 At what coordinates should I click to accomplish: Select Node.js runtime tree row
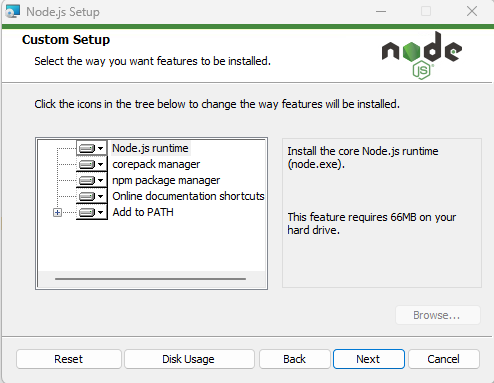tap(150, 148)
